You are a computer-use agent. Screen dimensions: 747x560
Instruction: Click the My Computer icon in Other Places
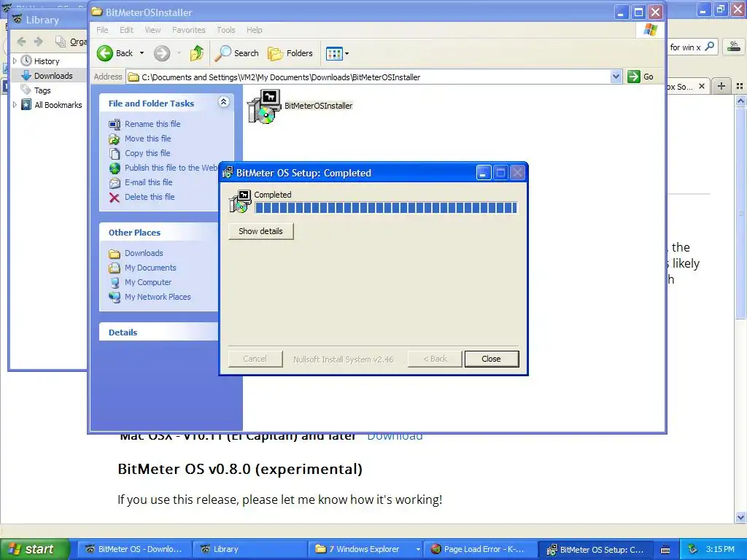(115, 283)
